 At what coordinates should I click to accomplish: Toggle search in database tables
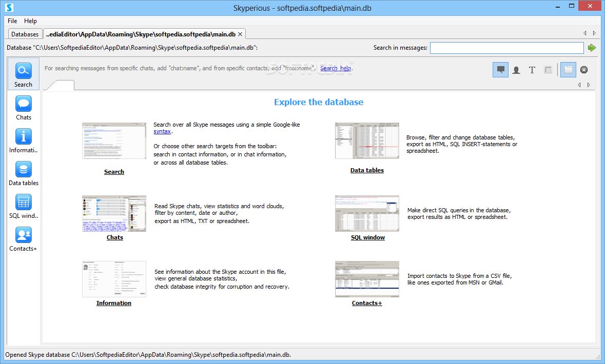548,70
